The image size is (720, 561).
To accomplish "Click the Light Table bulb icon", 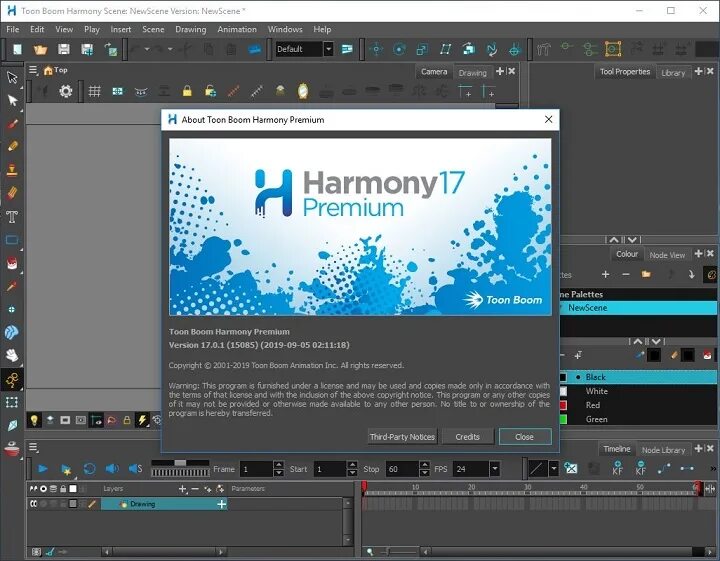I will click(x=34, y=420).
